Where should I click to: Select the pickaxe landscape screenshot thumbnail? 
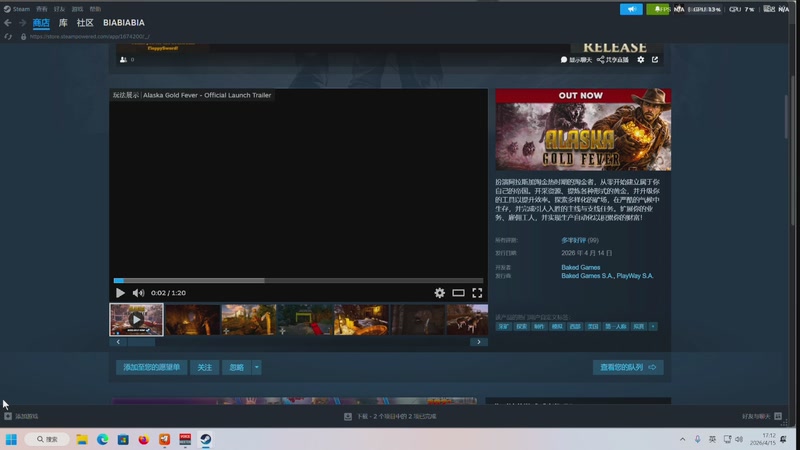click(248, 320)
